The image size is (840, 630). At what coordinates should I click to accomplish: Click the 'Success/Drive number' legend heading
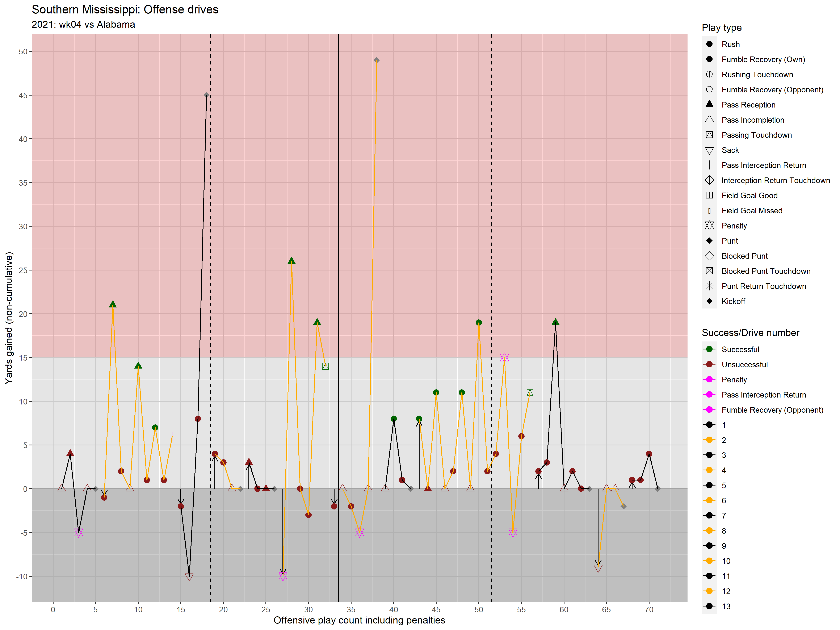point(750,333)
